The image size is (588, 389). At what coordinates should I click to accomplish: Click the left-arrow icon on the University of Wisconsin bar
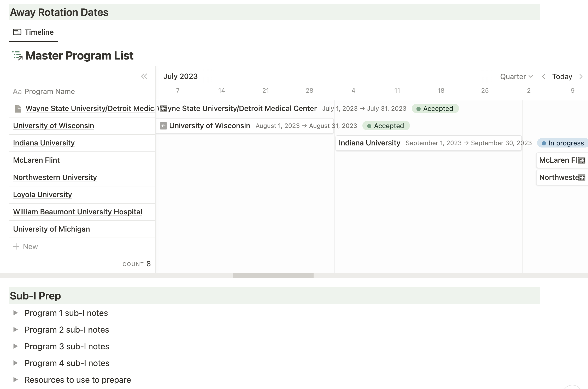click(163, 126)
